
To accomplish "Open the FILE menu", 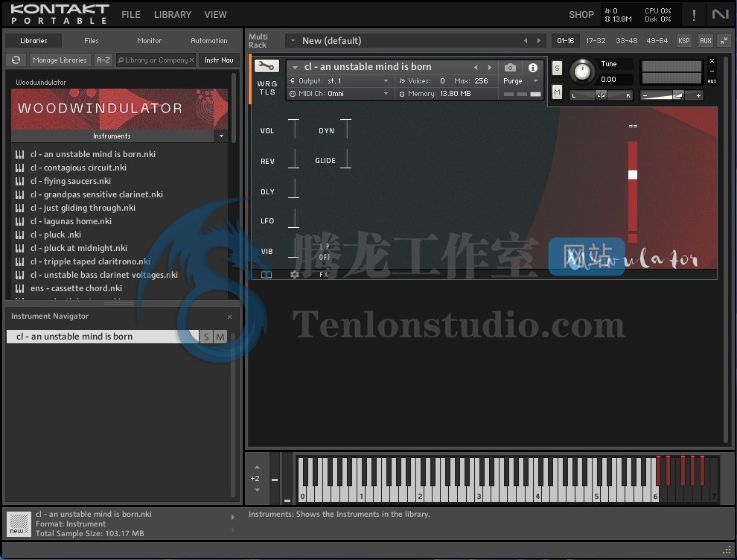I will [131, 15].
